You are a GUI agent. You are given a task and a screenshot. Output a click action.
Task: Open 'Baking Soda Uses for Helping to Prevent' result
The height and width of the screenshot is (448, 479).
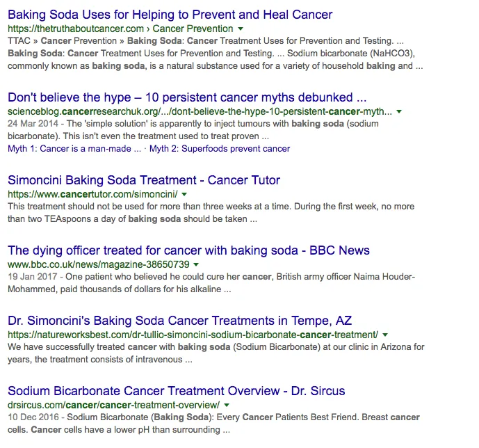pyautogui.click(x=170, y=15)
